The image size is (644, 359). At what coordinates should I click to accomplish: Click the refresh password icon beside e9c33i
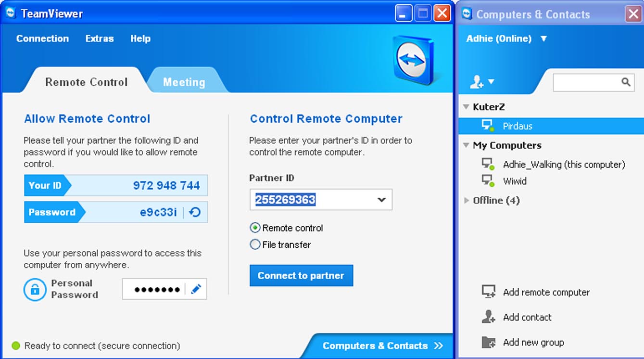195,212
